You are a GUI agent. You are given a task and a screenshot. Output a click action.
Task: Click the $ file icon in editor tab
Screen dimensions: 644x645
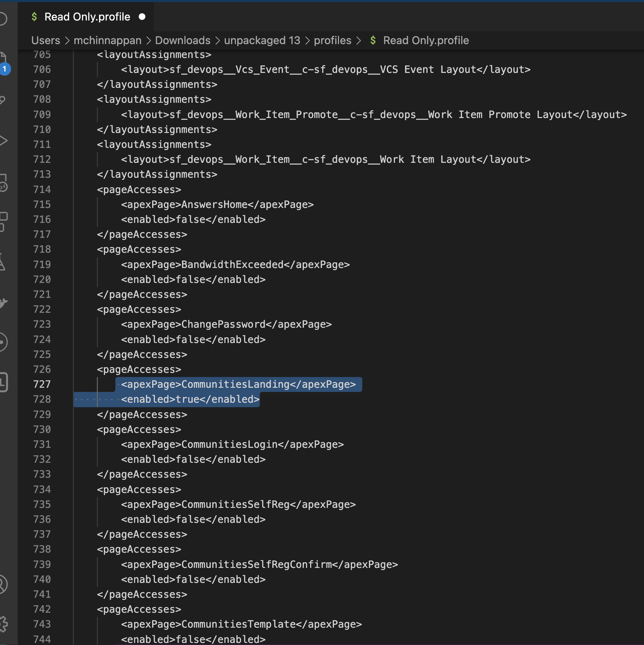[34, 17]
